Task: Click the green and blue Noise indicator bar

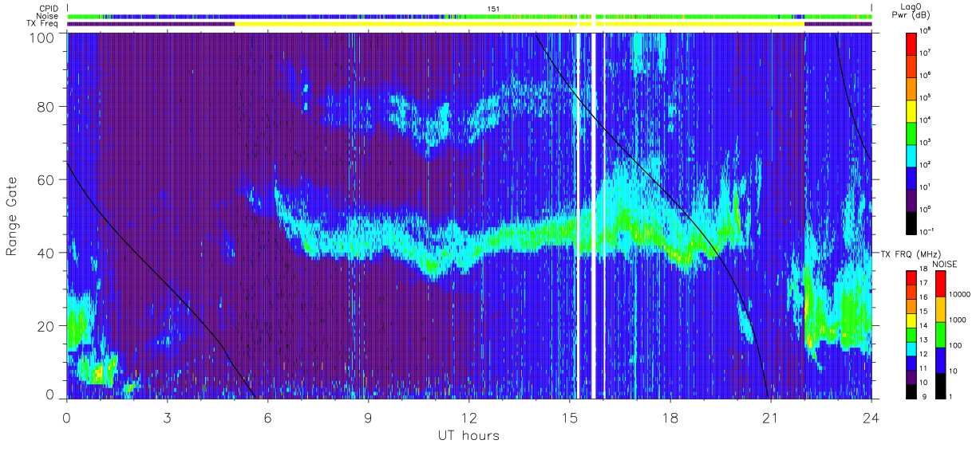Action: pyautogui.click(x=469, y=16)
